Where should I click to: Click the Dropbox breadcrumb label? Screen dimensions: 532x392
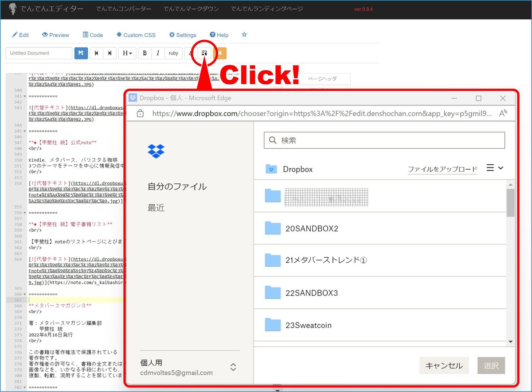pos(297,169)
